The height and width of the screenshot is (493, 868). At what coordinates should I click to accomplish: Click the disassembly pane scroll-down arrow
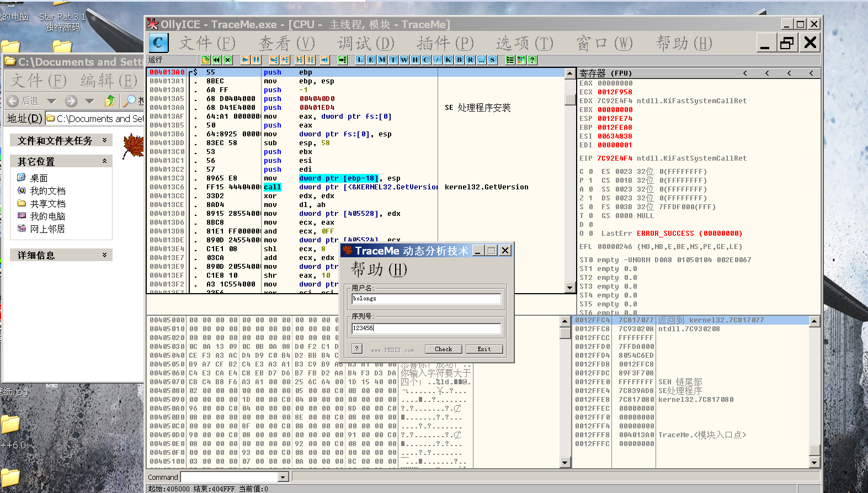[x=569, y=287]
